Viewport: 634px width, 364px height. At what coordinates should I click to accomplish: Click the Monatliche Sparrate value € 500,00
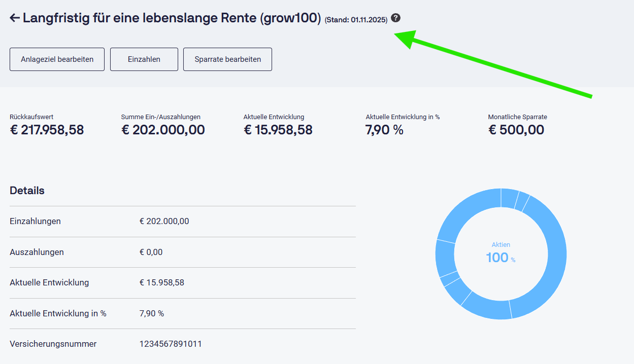pyautogui.click(x=516, y=130)
